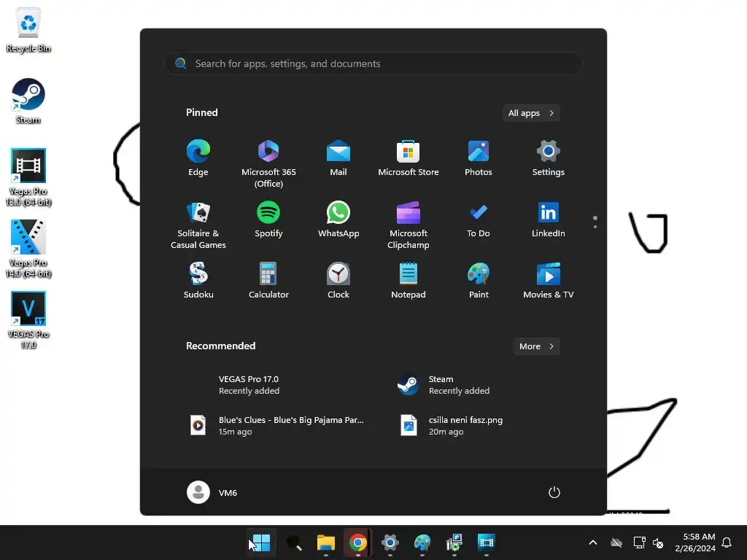Open pinned Settings app
Screen dimensions: 747x560
[x=549, y=158]
